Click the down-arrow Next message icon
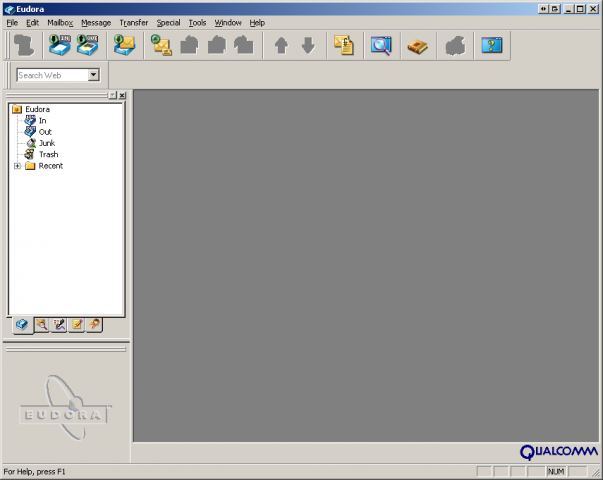Image resolution: width=603 pixels, height=480 pixels. point(308,45)
